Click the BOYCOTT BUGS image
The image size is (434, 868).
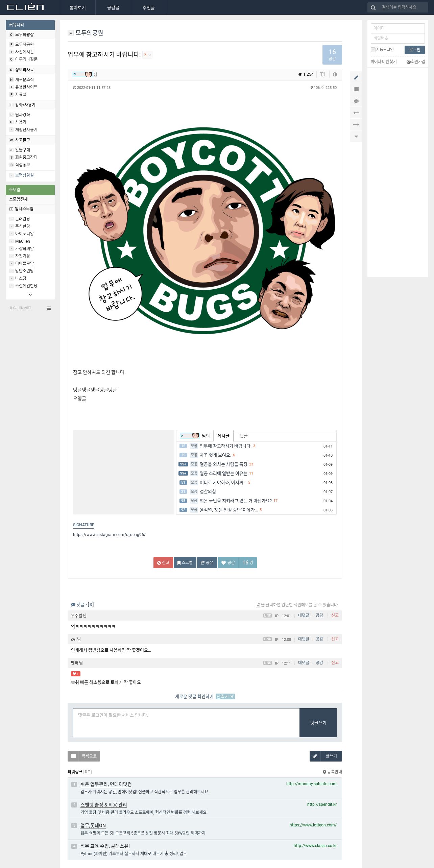coord(205,231)
